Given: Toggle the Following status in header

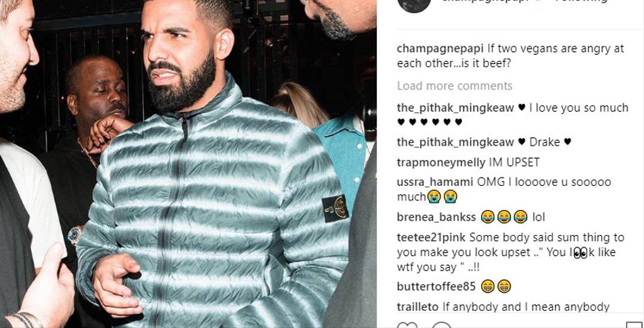Looking at the screenshot, I should (581, 1).
